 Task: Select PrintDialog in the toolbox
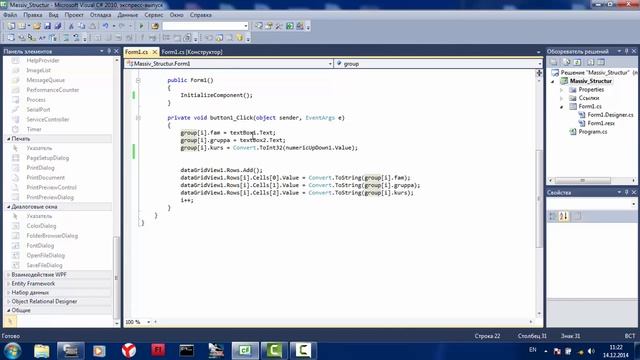[x=40, y=168]
